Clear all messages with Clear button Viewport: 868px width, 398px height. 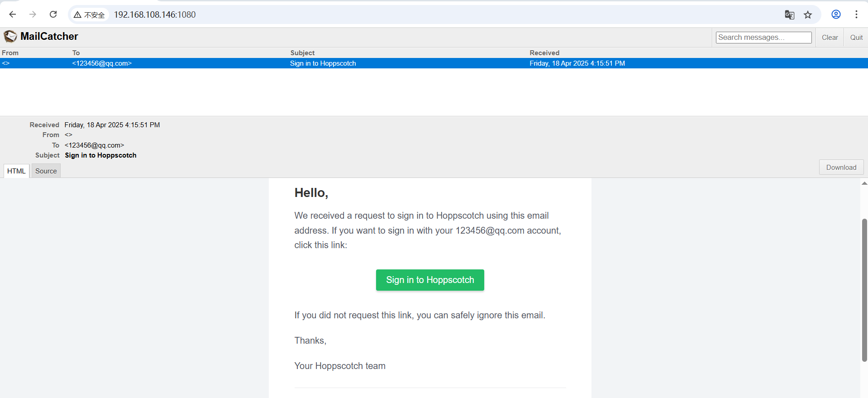(830, 38)
